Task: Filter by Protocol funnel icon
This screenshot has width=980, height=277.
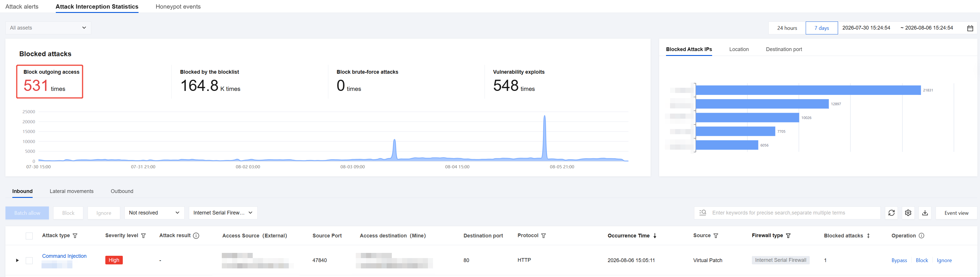Action: click(543, 236)
